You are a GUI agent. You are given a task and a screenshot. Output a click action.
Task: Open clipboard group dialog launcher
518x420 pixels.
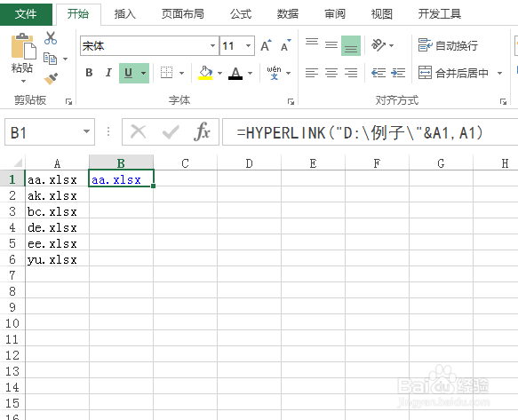tap(68, 102)
